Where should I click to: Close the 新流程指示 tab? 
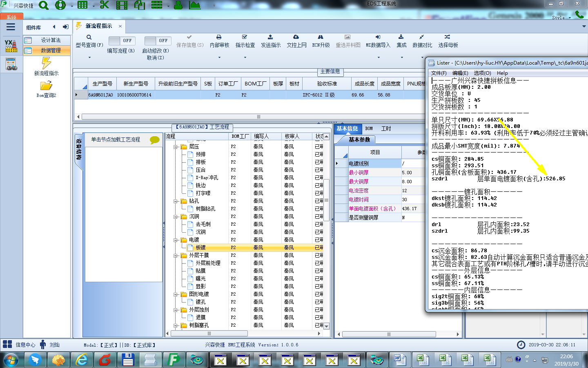click(120, 26)
